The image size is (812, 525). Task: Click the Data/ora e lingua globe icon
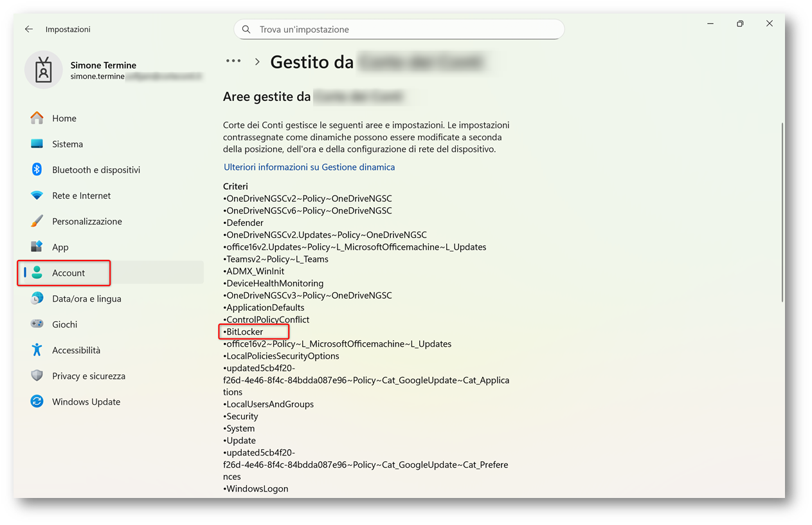pos(37,299)
